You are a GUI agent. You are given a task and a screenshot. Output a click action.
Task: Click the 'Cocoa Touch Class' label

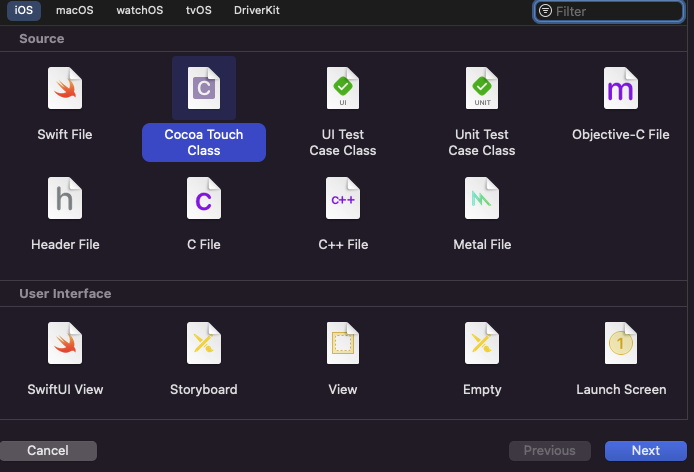coord(204,143)
